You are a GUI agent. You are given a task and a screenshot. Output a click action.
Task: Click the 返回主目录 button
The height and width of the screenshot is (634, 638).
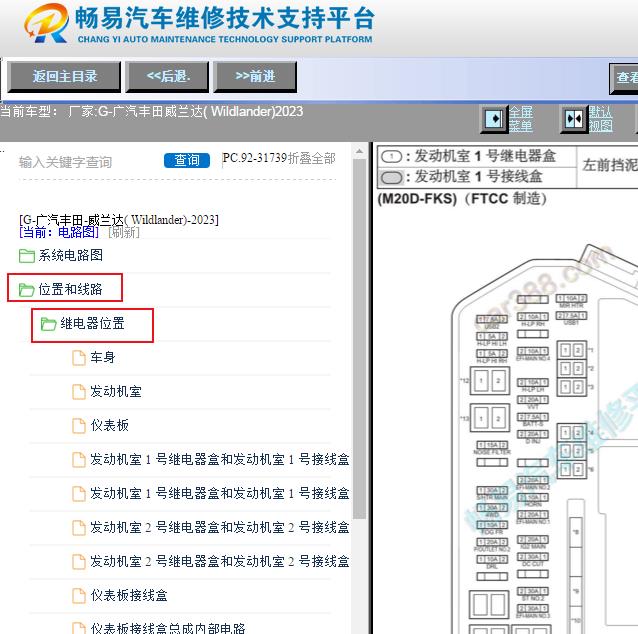(x=64, y=77)
